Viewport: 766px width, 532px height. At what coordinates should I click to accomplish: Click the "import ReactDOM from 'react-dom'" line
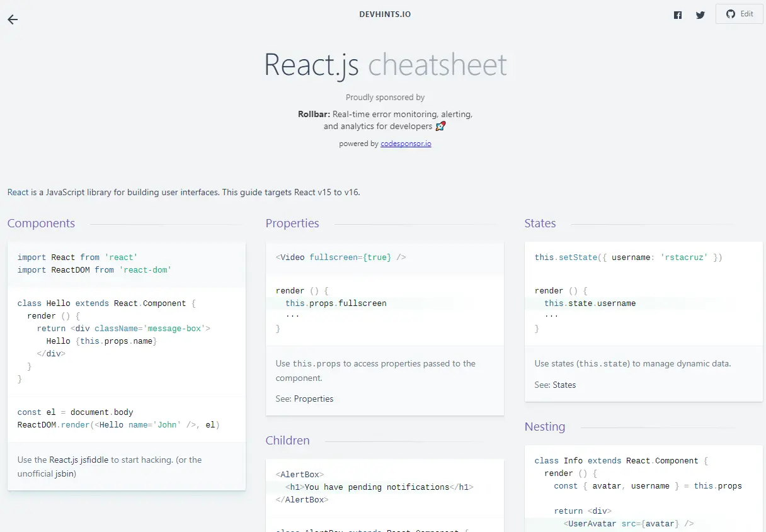click(94, 270)
